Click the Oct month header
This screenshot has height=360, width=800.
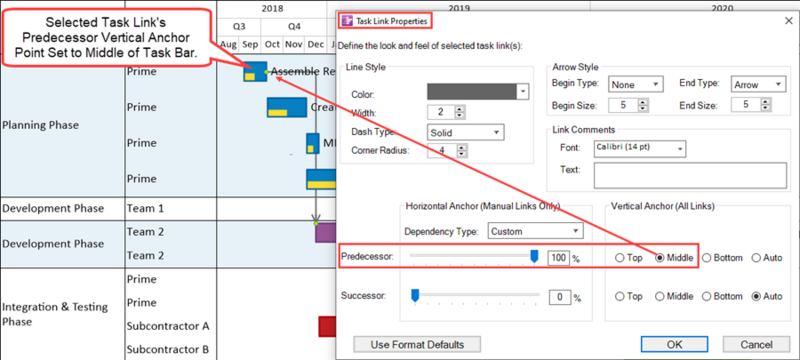tap(272, 45)
